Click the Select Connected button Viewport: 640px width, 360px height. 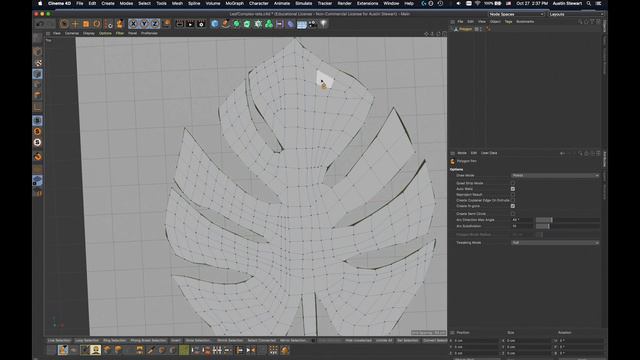point(261,340)
